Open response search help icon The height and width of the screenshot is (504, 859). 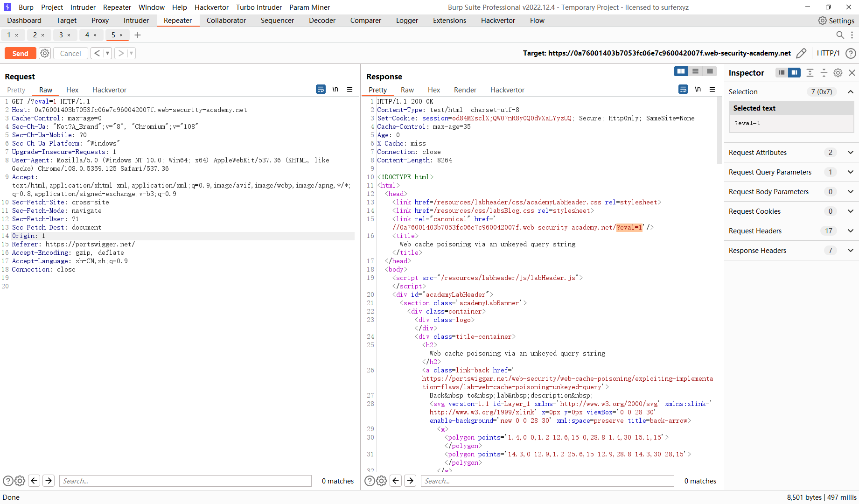[370, 481]
